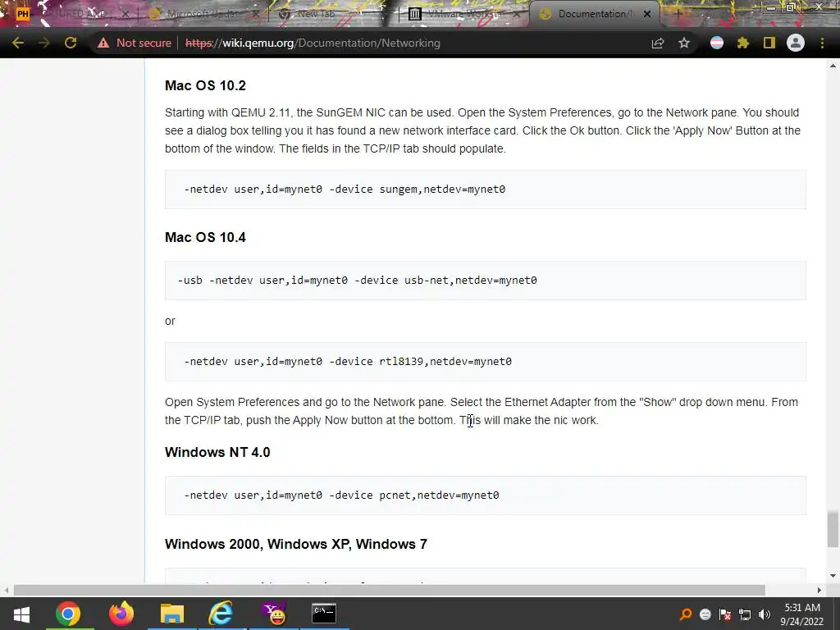Image resolution: width=840 pixels, height=630 pixels.
Task: Open a new browser tab
Action: 677,14
